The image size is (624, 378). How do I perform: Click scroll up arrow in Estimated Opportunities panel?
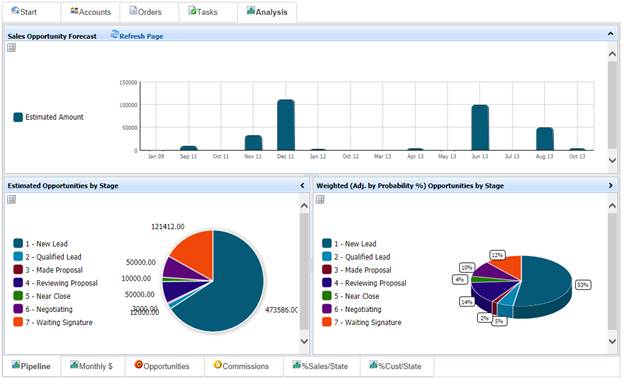coord(304,206)
